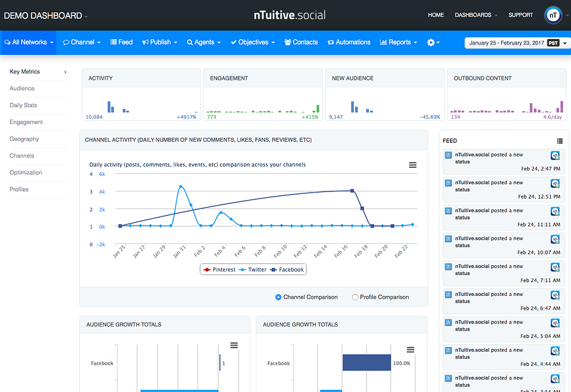Open the HOME menu item
Viewport: 571px width, 392px height.
click(x=436, y=14)
